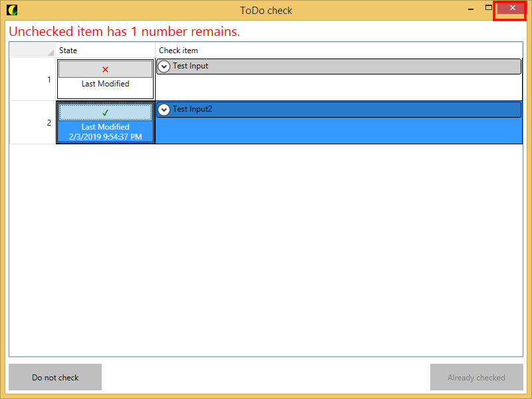Select row 1 via its row header
The image size is (532, 399).
tap(33, 80)
